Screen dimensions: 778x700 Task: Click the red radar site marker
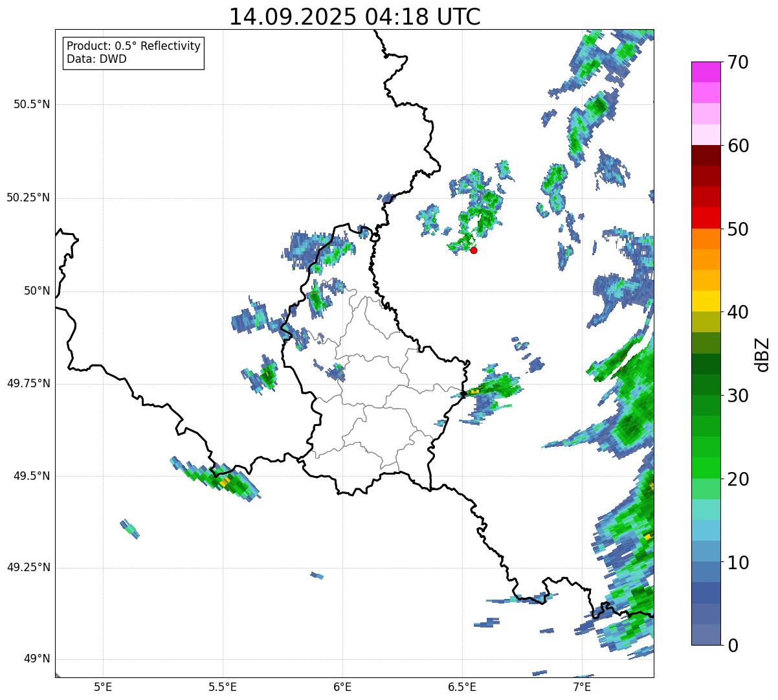pyautogui.click(x=474, y=250)
